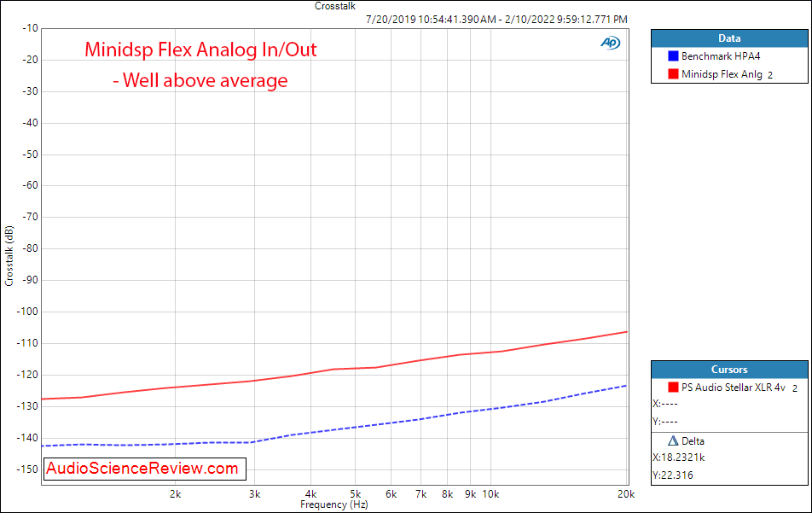Click the 10k tick on the frequency axis
This screenshot has width=812, height=513.
(490, 494)
